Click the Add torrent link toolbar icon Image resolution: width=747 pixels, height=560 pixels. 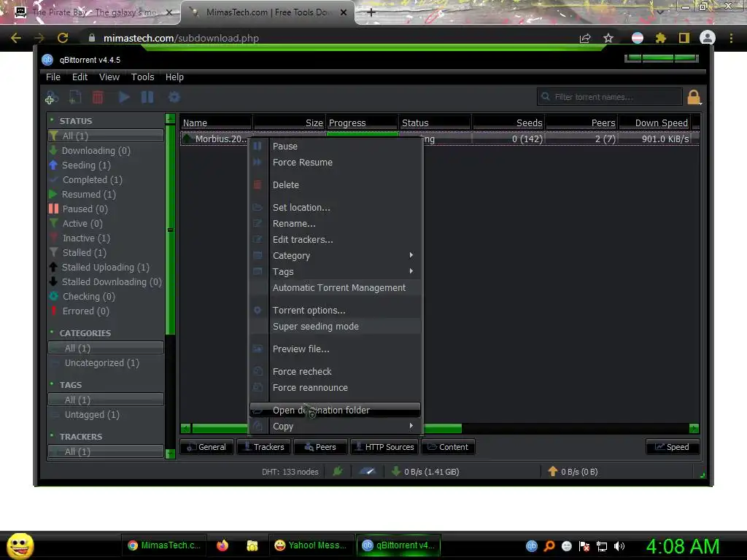pyautogui.click(x=52, y=97)
